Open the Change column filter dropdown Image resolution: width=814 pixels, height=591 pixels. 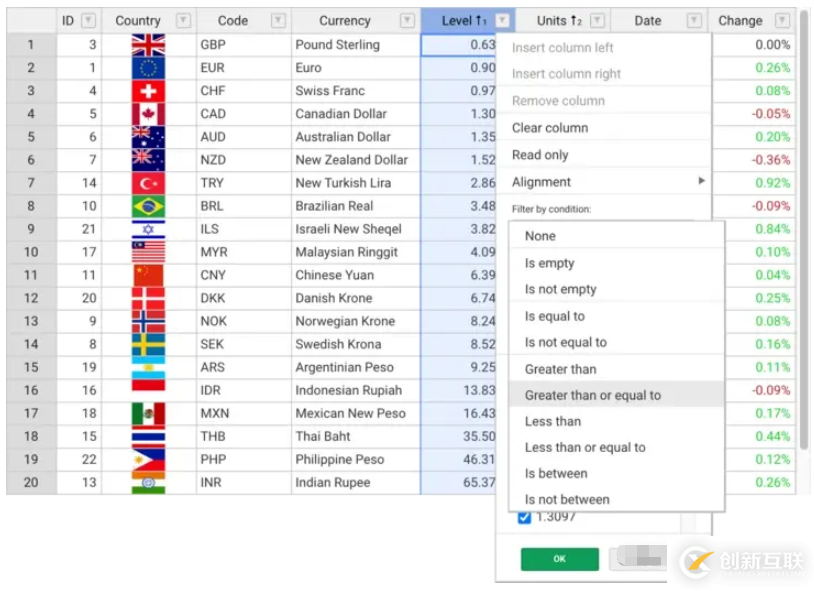point(781,21)
